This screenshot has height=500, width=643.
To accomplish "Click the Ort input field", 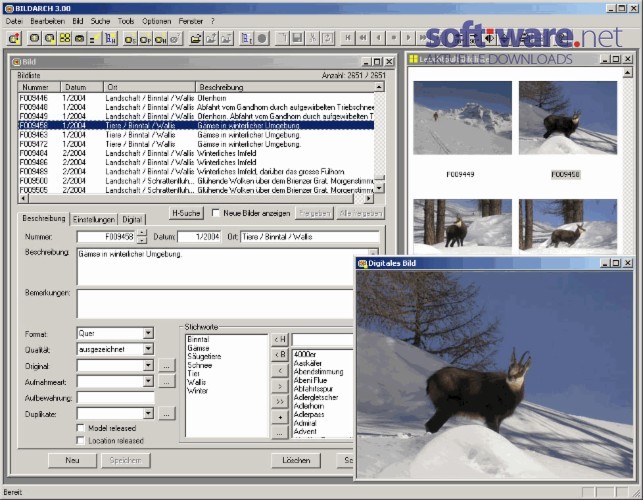I will (310, 237).
